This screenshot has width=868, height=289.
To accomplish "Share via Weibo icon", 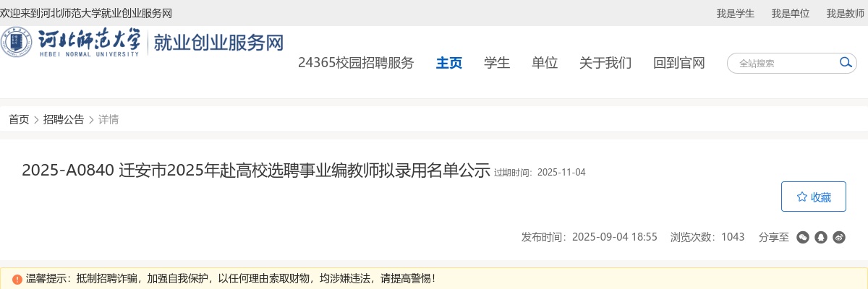I will click(x=839, y=237).
